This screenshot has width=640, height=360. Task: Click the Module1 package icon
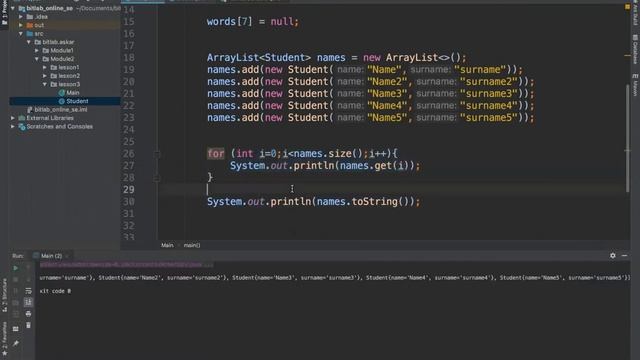[x=46, y=51]
